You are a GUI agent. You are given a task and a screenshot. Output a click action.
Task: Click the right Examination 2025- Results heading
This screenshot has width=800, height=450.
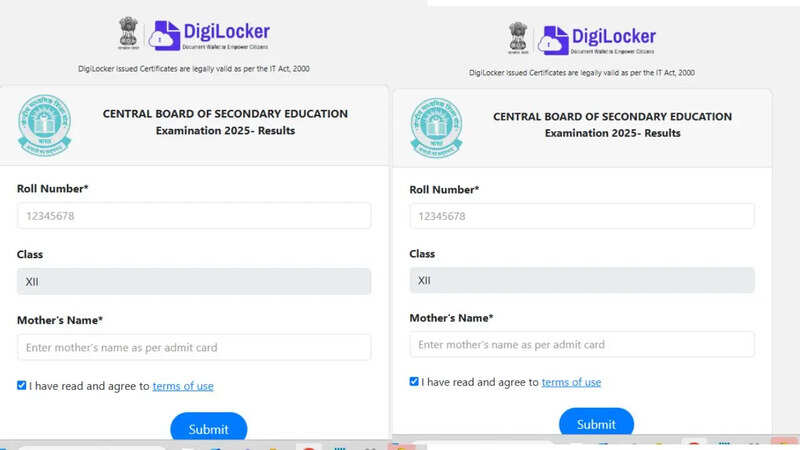pyautogui.click(x=613, y=133)
